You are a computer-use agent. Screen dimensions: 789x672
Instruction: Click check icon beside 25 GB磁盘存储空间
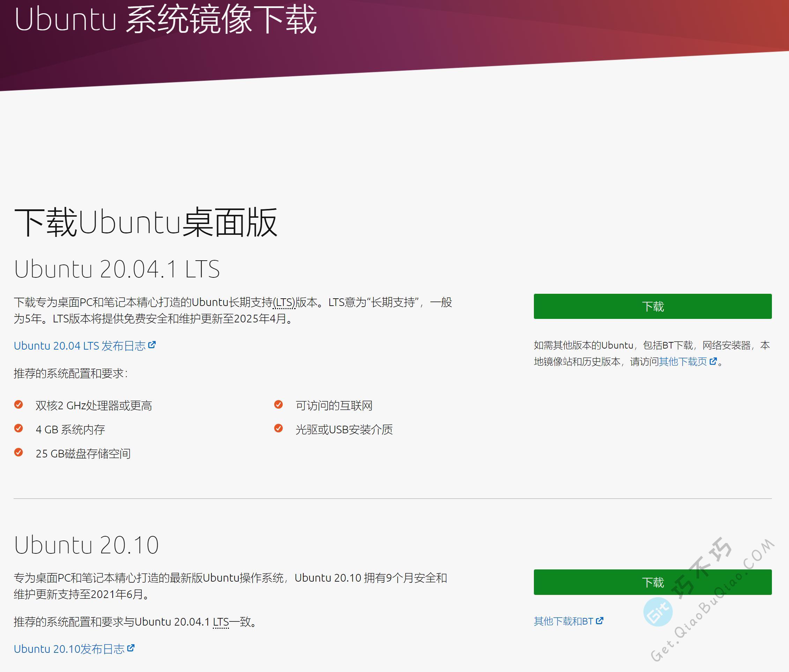(x=18, y=452)
